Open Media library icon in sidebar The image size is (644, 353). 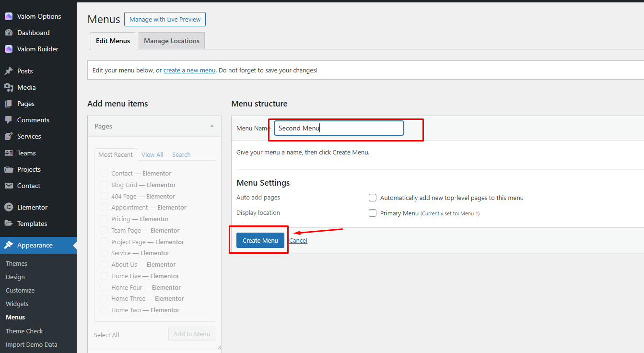9,87
